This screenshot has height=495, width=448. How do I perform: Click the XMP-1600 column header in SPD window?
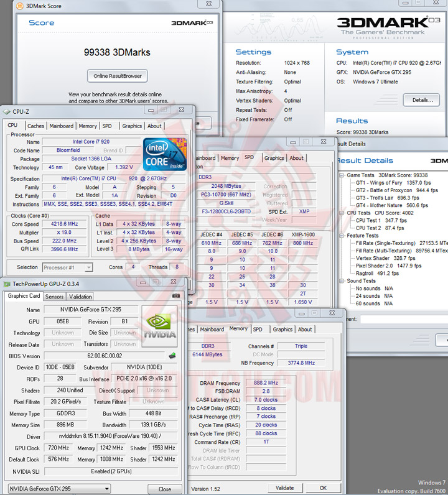(303, 234)
